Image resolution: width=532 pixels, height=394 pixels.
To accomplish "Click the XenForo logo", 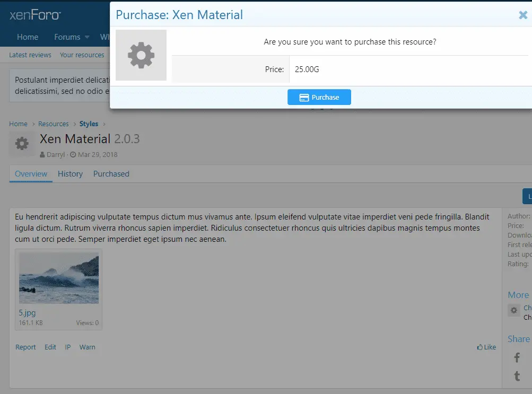I will click(36, 15).
